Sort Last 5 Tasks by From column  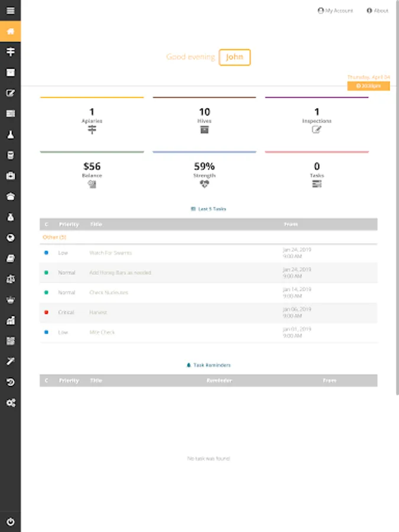[291, 224]
